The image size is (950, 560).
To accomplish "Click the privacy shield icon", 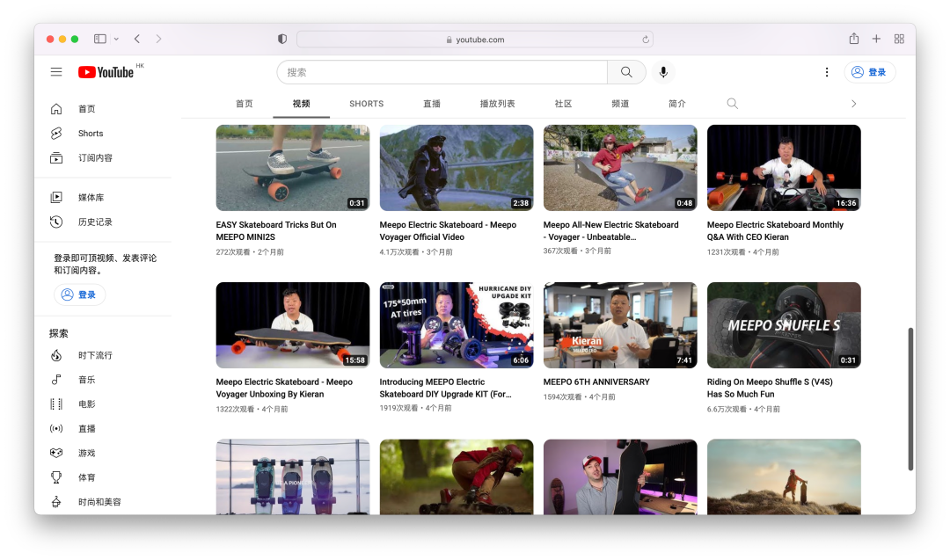I will click(282, 39).
